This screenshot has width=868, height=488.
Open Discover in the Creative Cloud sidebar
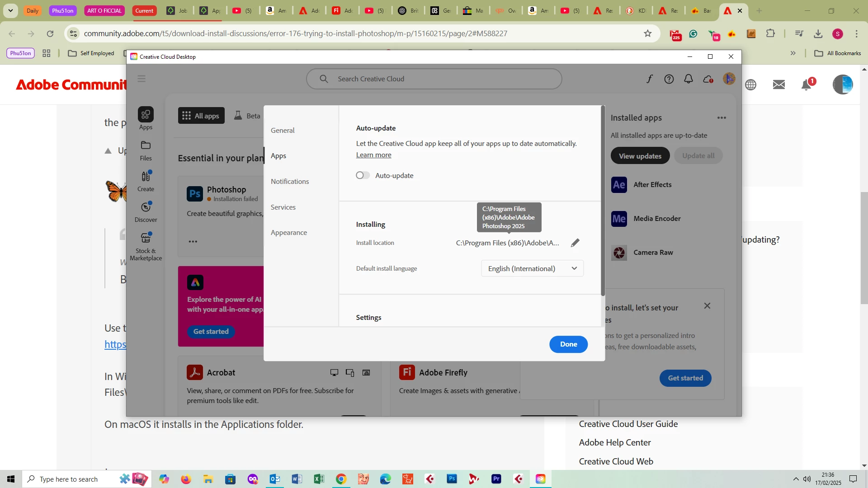click(146, 212)
